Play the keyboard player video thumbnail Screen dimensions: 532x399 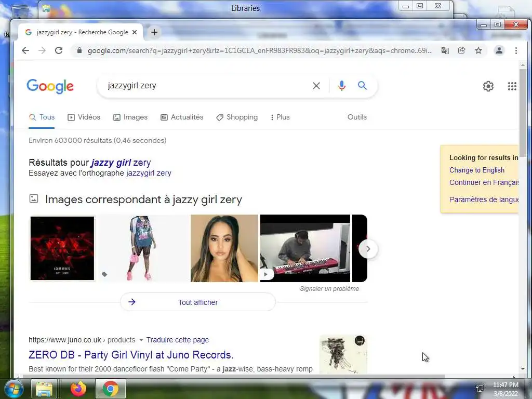(305, 248)
